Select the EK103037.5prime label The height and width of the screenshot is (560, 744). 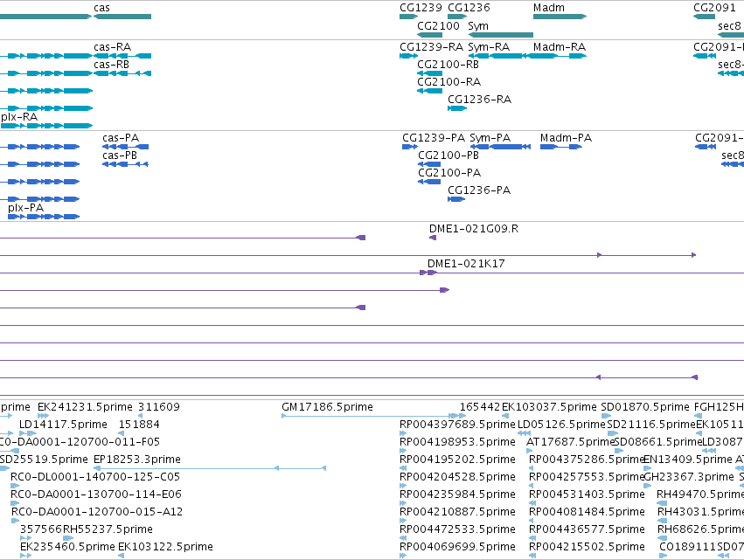549,407
